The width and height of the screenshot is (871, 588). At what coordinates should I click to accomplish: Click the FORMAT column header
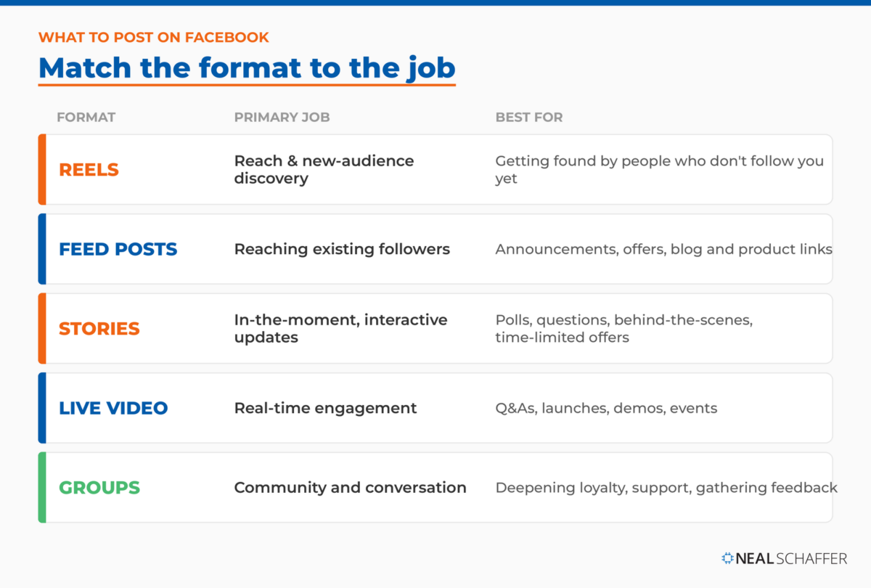click(86, 117)
